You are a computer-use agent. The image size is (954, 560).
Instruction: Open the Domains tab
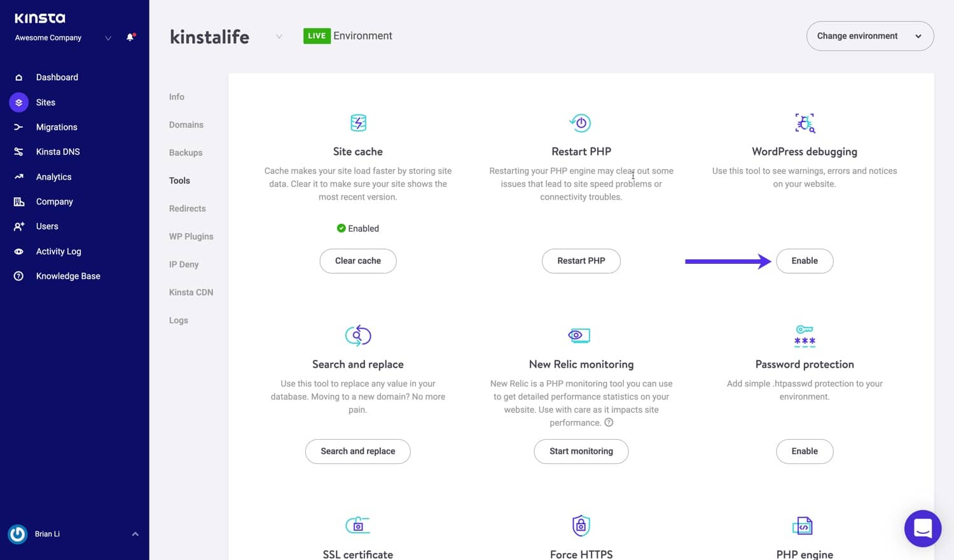point(186,125)
